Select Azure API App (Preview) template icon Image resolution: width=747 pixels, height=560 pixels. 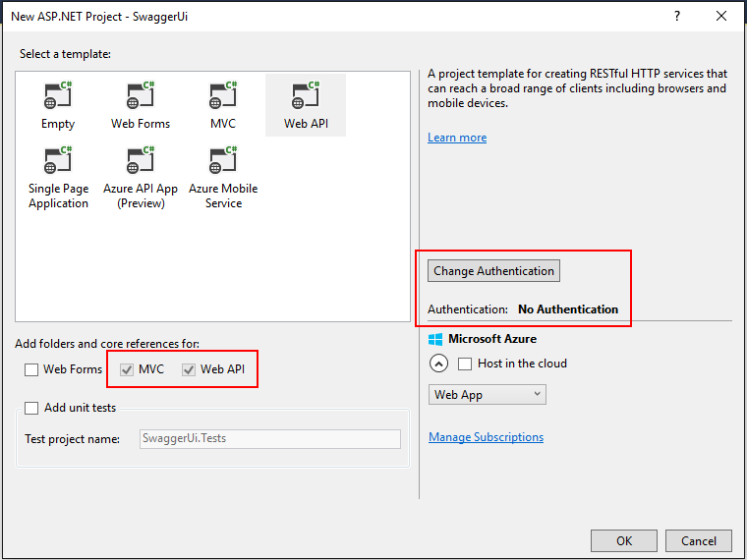(x=141, y=160)
